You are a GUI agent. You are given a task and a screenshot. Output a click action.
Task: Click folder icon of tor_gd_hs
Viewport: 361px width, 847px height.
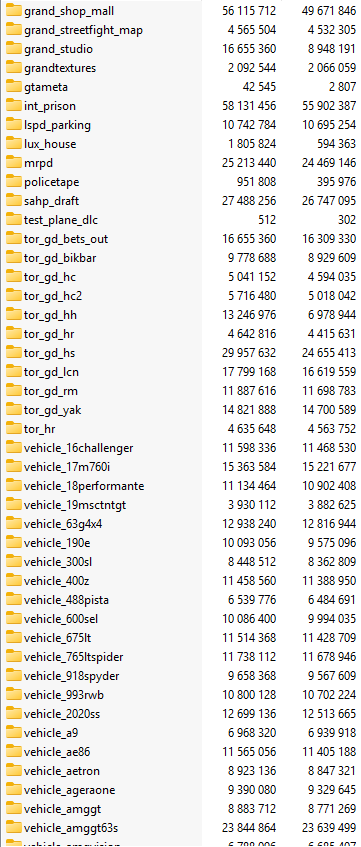click(14, 353)
